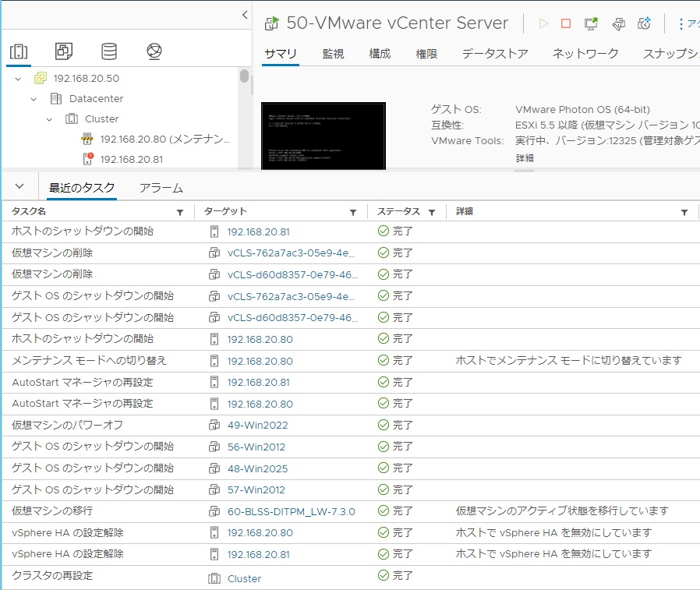Image resolution: width=700 pixels, height=590 pixels.
Task: Click the VM title icon beside 50-VMware vCenter Server
Action: [272, 23]
